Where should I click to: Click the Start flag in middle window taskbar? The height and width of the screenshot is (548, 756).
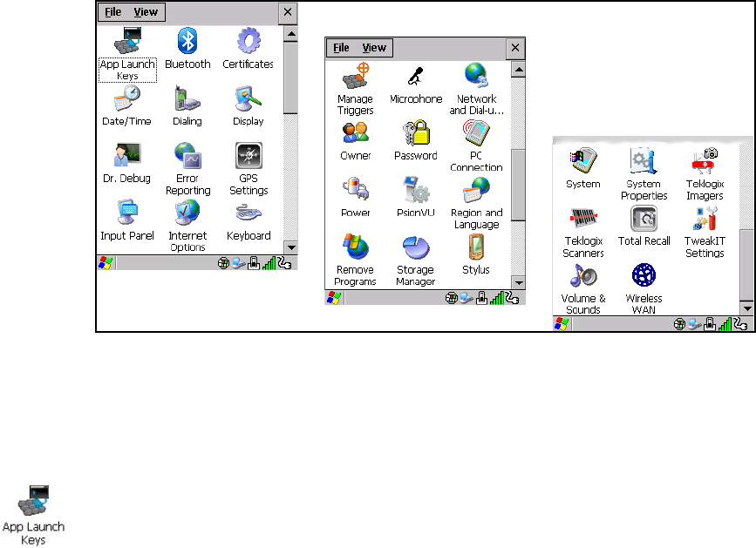coord(334,299)
